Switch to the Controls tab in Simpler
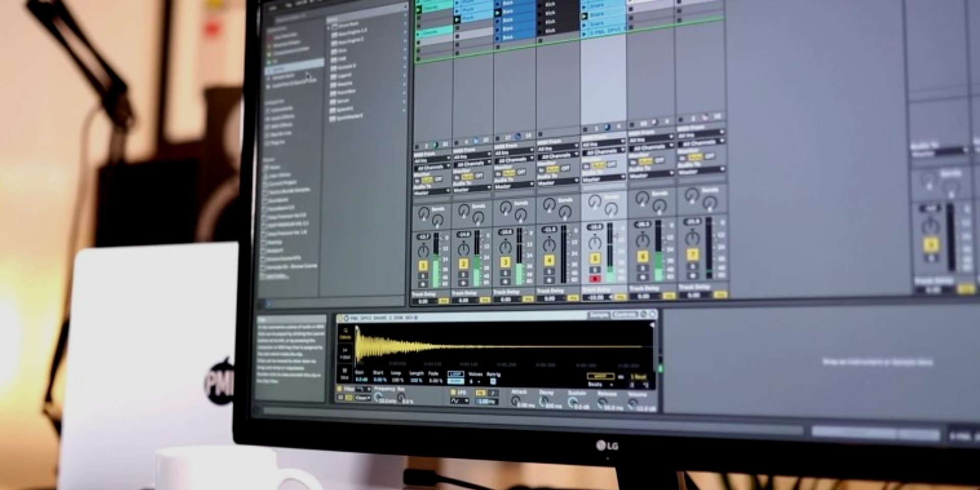The width and height of the screenshot is (980, 490). (625, 314)
